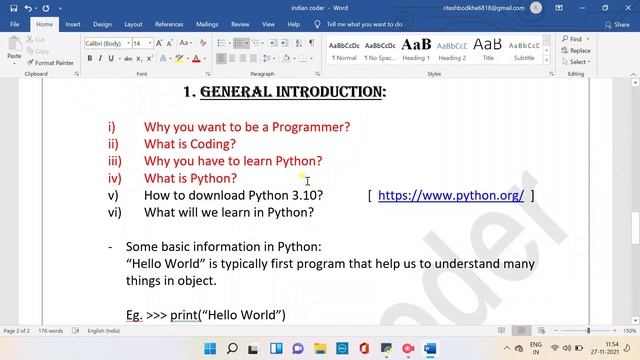
Task: Select Center paragraph alignment
Action: tap(232, 58)
